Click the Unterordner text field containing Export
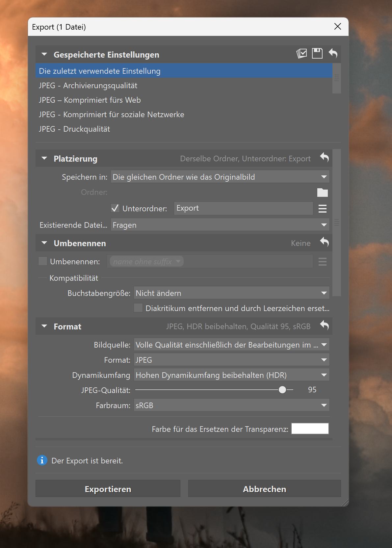The width and height of the screenshot is (392, 548). (244, 208)
